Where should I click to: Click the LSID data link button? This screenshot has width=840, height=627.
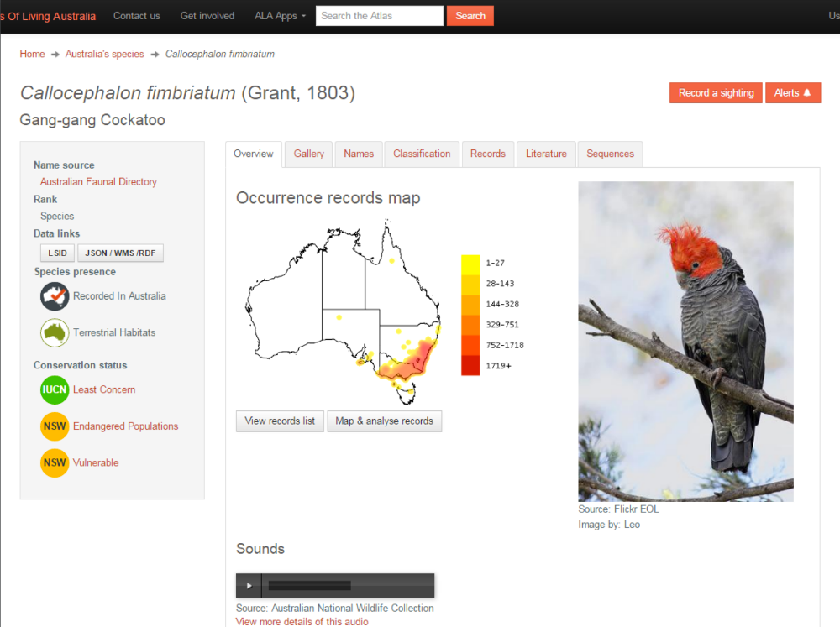tap(57, 253)
